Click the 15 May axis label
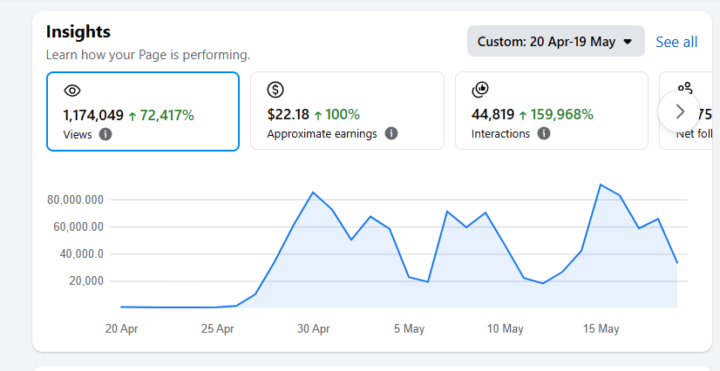 601,329
